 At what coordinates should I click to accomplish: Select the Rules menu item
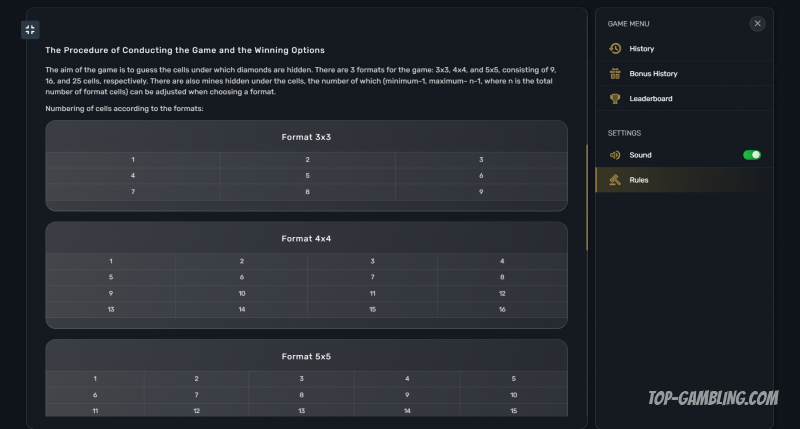pos(639,180)
